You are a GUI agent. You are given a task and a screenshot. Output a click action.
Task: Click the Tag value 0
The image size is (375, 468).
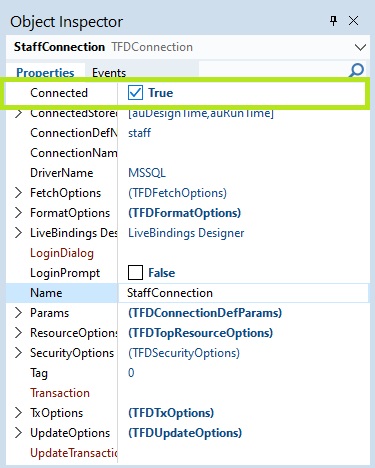click(x=131, y=373)
